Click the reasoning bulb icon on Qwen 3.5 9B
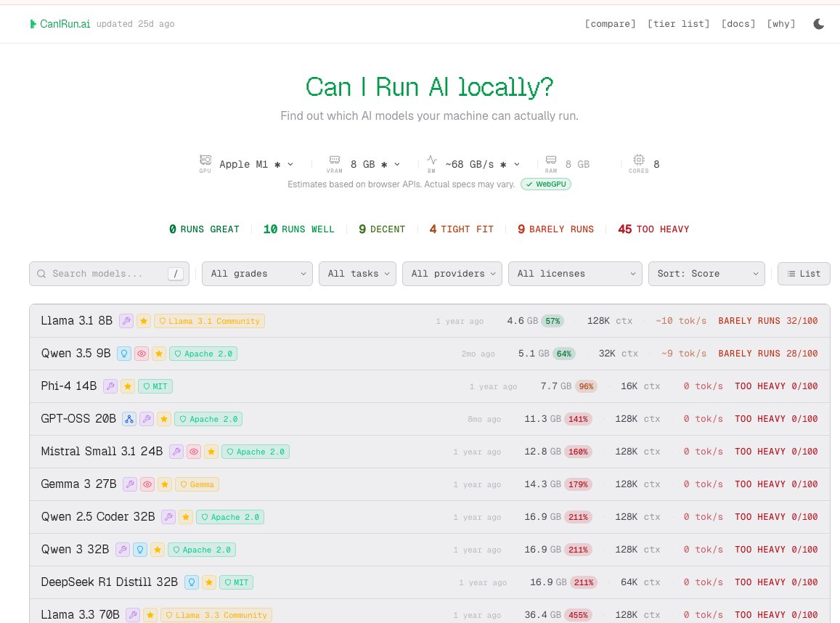Screen dimensions: 840x623 (x=123, y=354)
